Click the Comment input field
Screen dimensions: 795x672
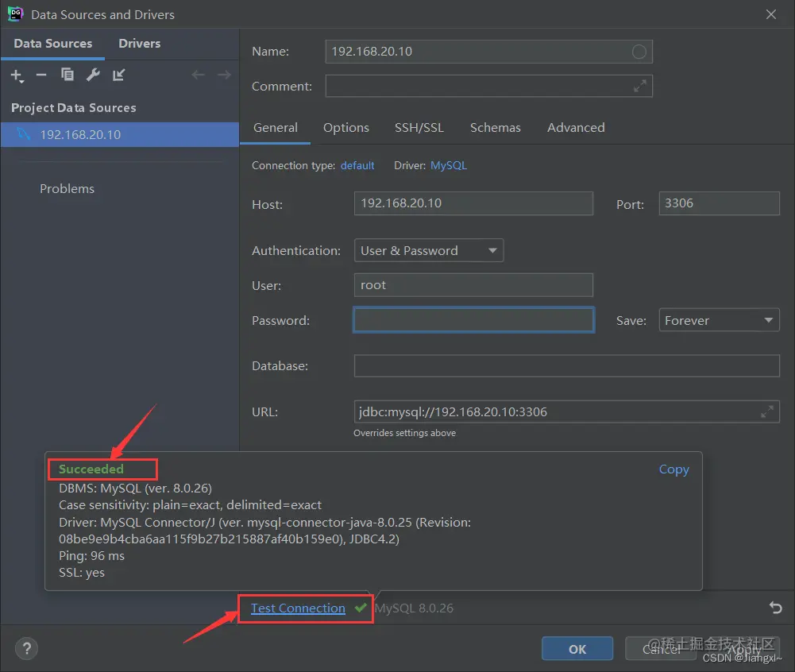pyautogui.click(x=488, y=87)
